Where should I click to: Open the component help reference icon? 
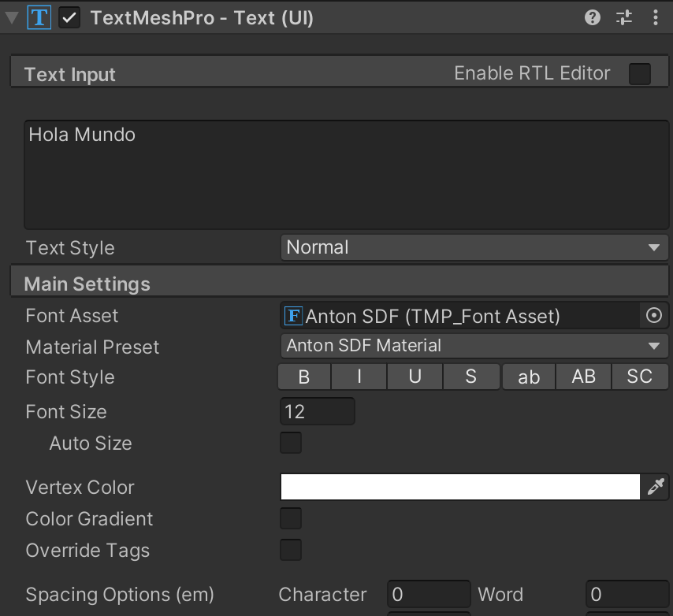[x=593, y=17]
